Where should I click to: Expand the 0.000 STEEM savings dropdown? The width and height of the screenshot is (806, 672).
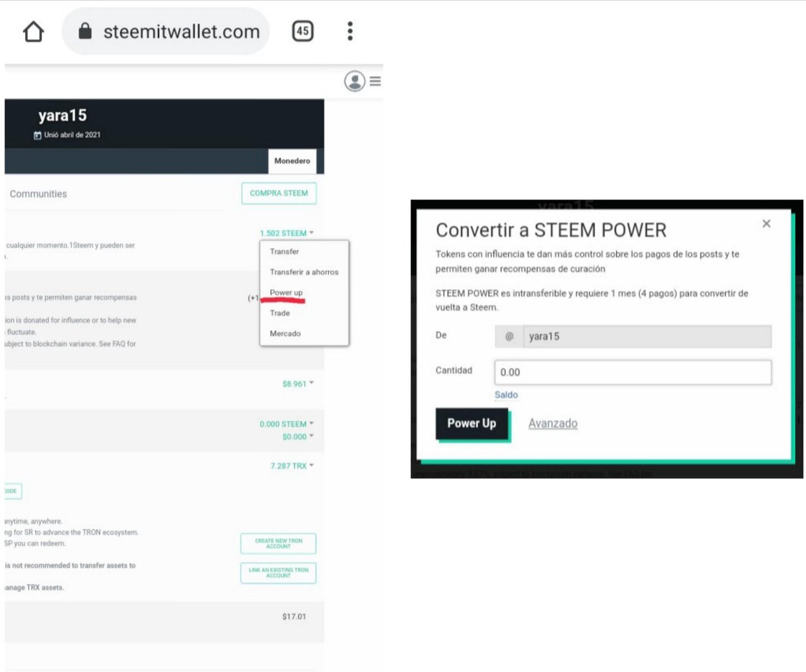(287, 424)
